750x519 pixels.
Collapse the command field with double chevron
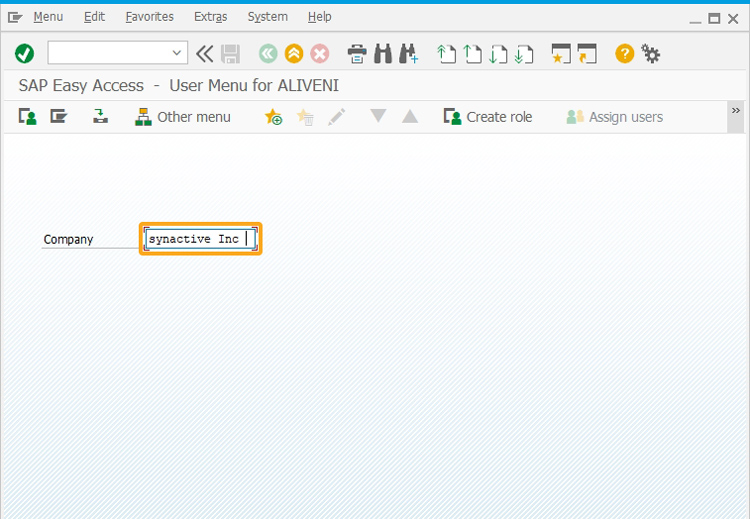click(x=204, y=54)
